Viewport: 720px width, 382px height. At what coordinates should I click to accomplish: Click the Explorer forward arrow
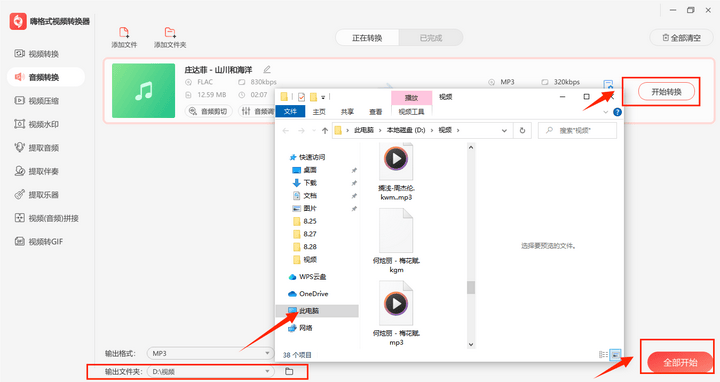point(301,131)
